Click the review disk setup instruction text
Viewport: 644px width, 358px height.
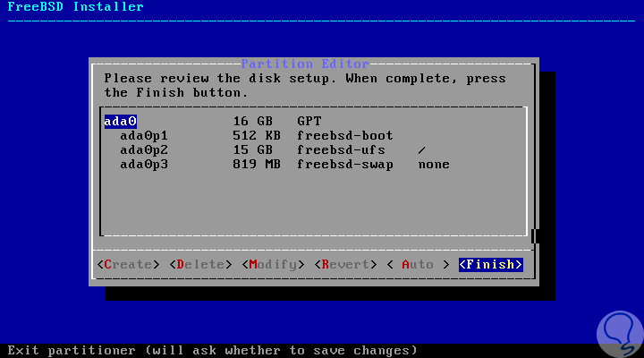(x=305, y=86)
